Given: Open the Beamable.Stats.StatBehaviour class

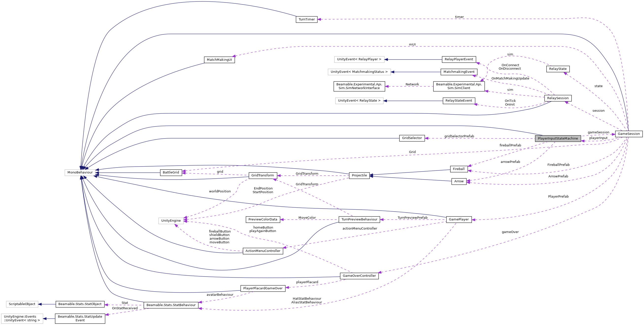Looking at the screenshot, I should pos(171,305).
